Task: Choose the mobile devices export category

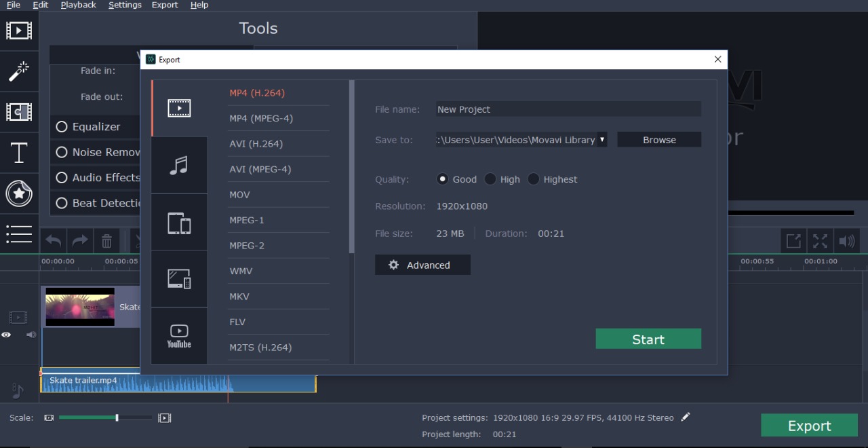Action: pos(179,222)
